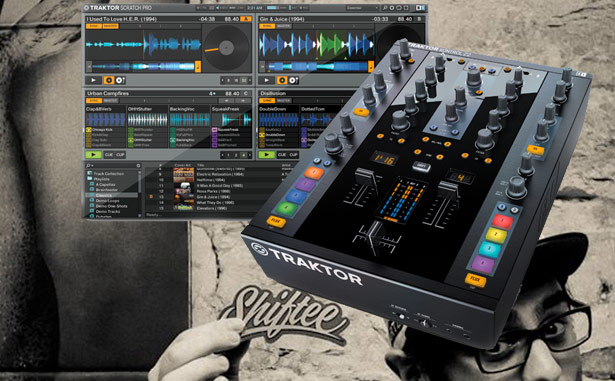
Task: Click next-page arrow on Deck C selector
Action: [249, 155]
